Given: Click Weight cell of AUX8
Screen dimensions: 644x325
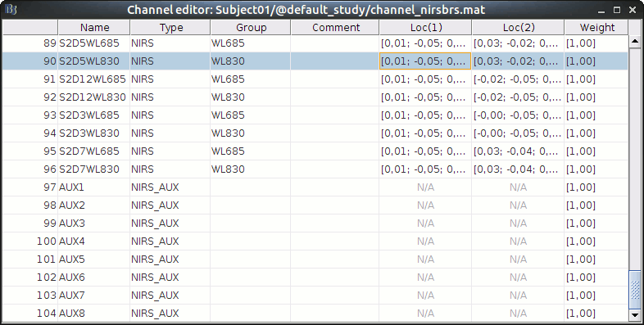Looking at the screenshot, I should pyautogui.click(x=596, y=314).
